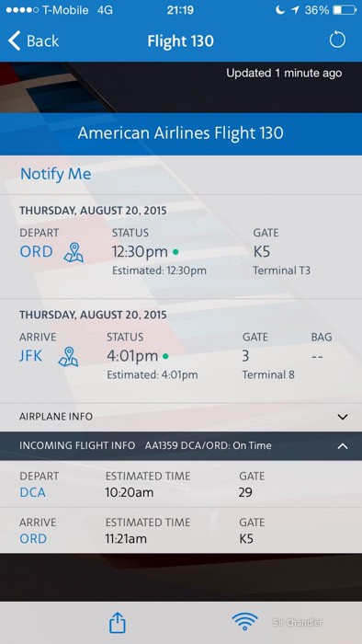The image size is (362, 644).
Task: Tap the Wi-Fi icon at bottom
Action: 244,622
